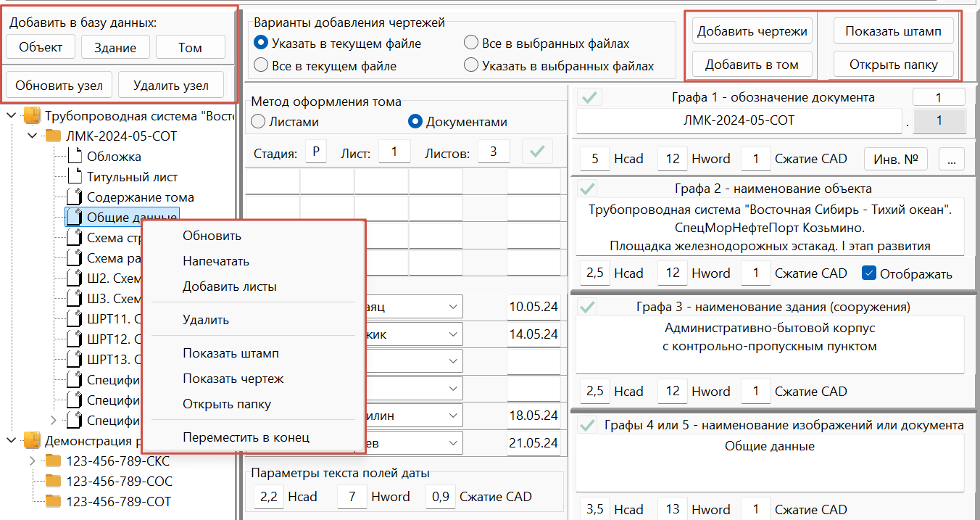Click the folder icon of ЛМК-2024-05-СОТ
Image resolution: width=980 pixels, height=520 pixels.
point(54,136)
